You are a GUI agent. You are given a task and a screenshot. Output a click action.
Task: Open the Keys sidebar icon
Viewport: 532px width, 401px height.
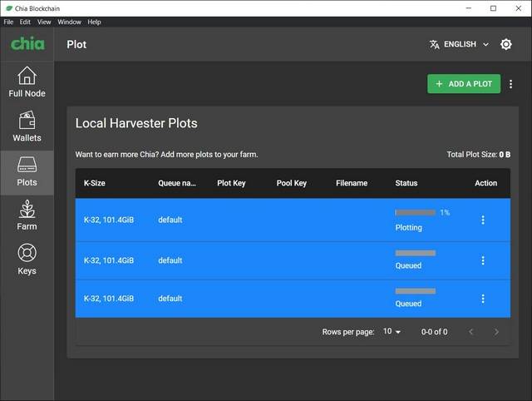pos(27,260)
